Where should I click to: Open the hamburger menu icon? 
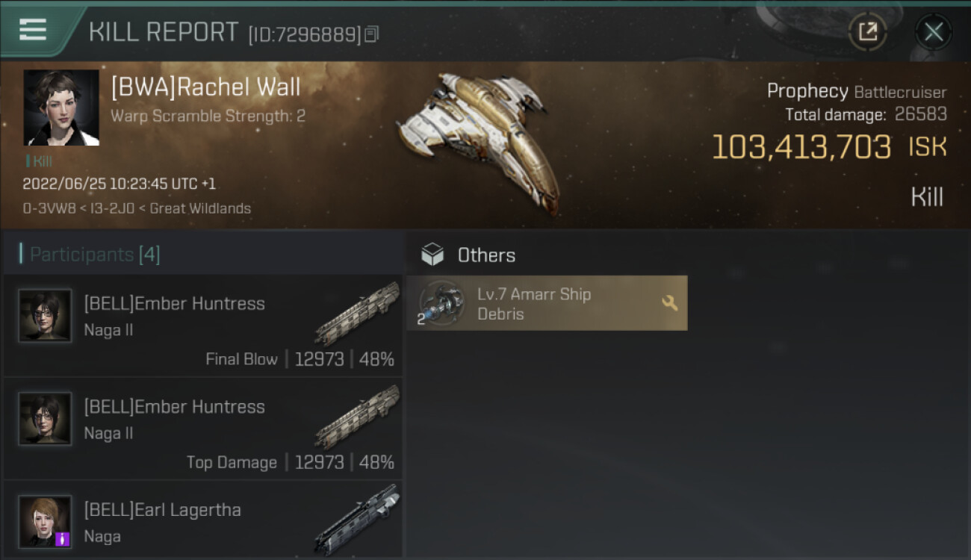click(33, 30)
